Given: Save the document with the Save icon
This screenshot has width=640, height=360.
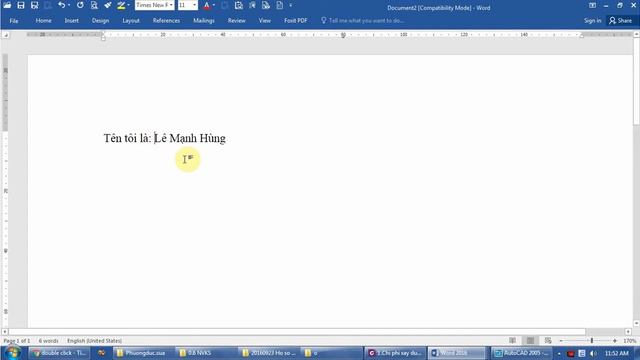Looking at the screenshot, I should (21, 5).
